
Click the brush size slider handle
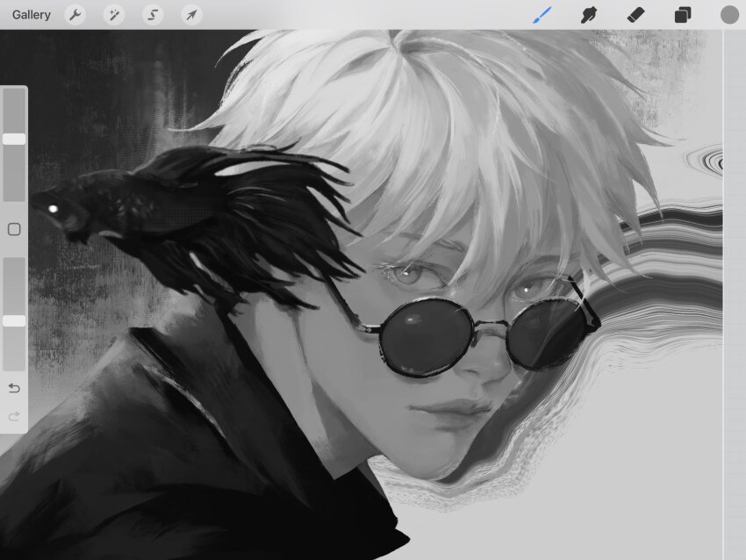[14, 139]
